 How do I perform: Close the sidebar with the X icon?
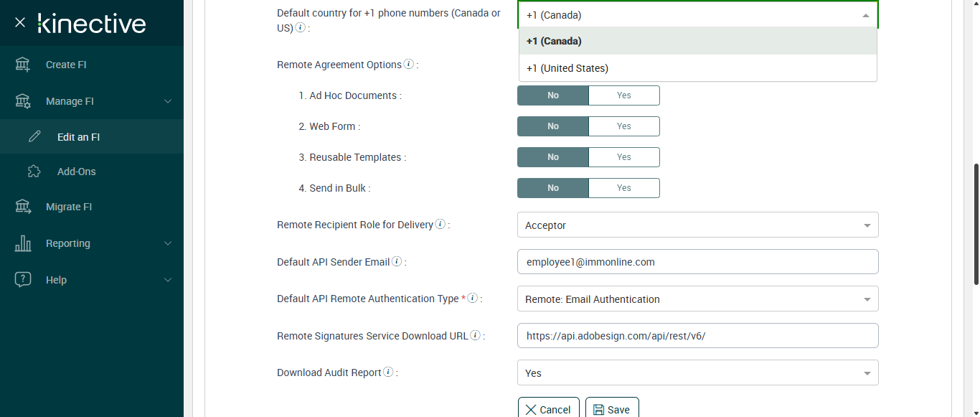tap(20, 22)
